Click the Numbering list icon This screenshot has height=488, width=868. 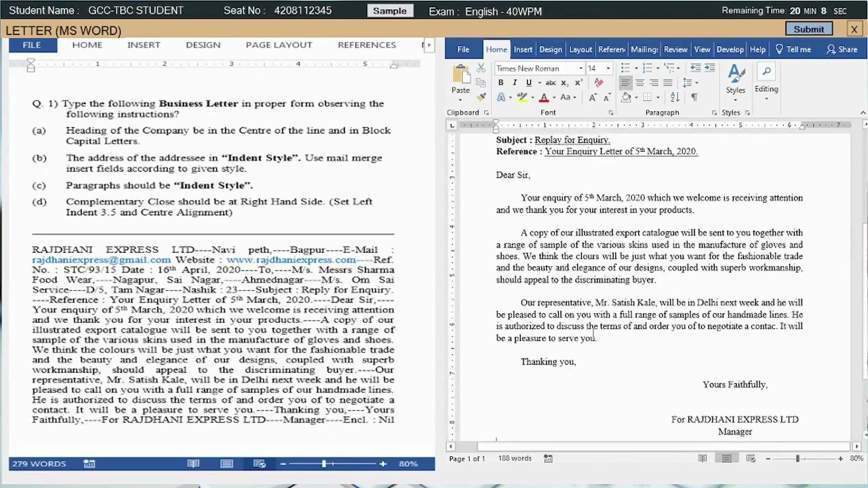coord(647,68)
